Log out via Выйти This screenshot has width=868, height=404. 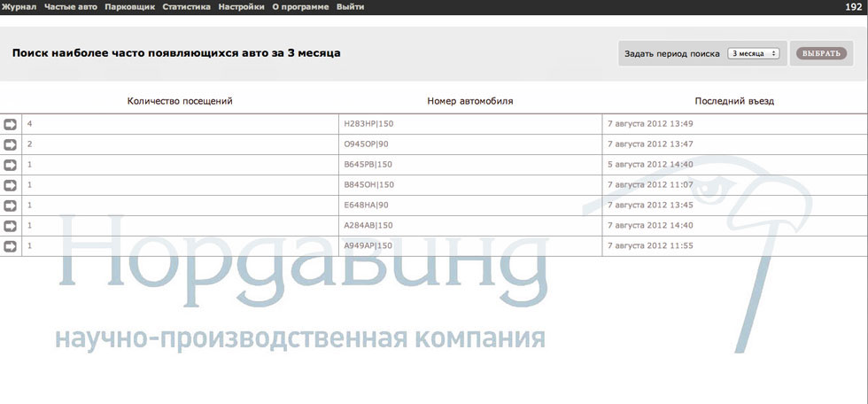pyautogui.click(x=351, y=7)
